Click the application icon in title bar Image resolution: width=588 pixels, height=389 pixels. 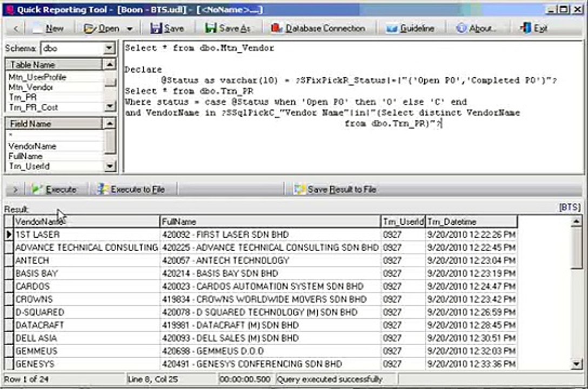tap(10, 10)
